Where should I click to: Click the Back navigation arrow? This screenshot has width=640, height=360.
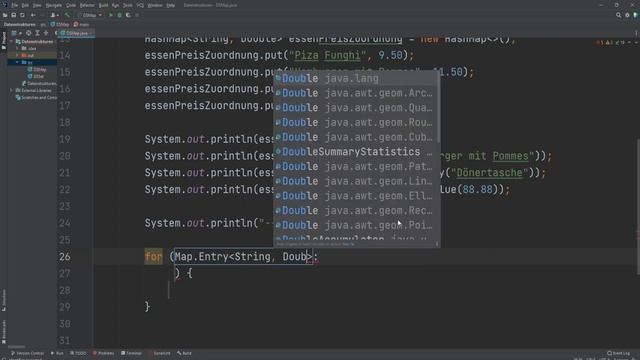(x=33, y=15)
